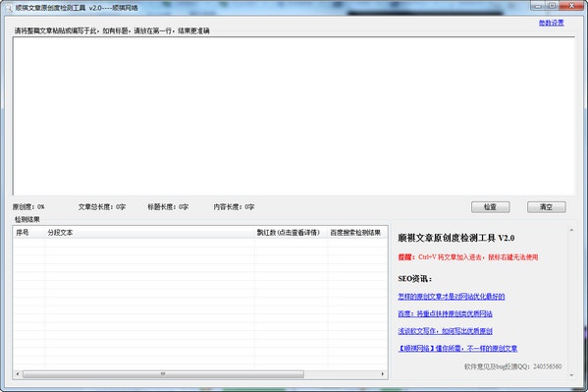This screenshot has width=588, height=392.
Task: Click the magnifier app icon in title bar
Action: (x=8, y=8)
